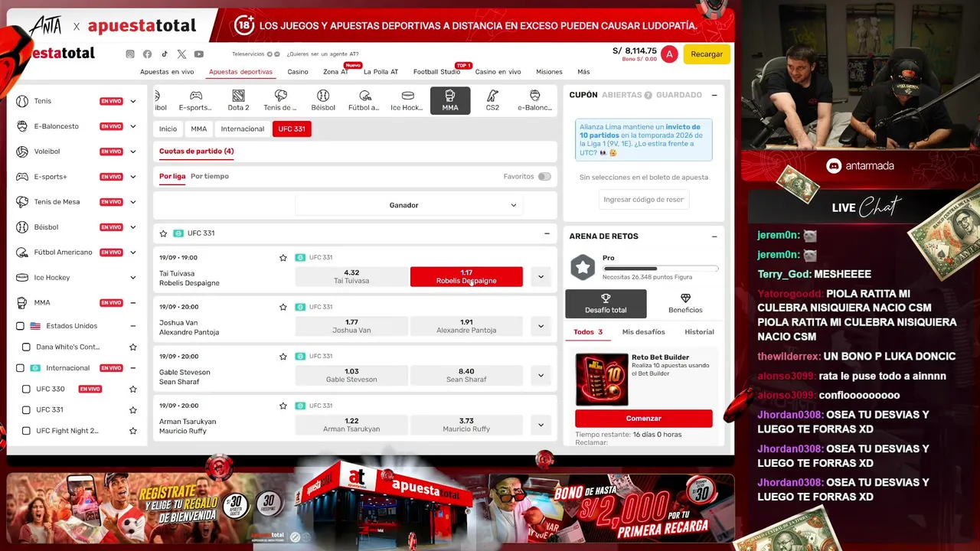Favorite the Joshua Van vs Pantoja fight
The height and width of the screenshot is (551, 980).
pos(283,307)
